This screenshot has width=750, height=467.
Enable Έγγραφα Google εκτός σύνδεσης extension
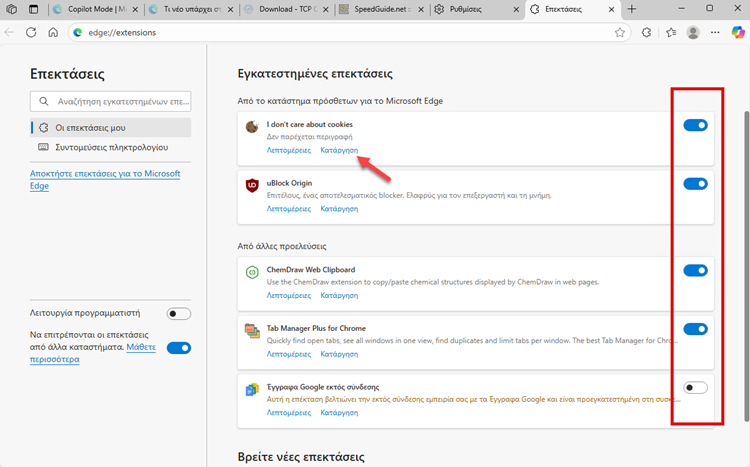coord(695,388)
